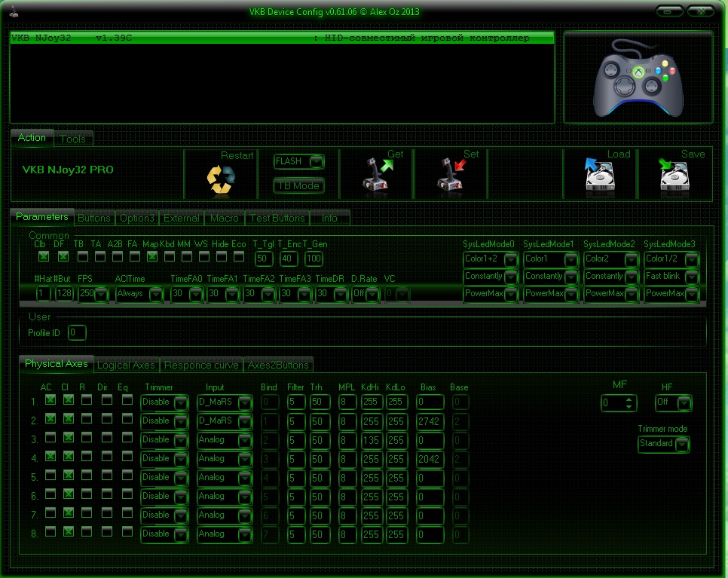
Task: Enable R checkbox for axis 2
Action: pos(87,419)
